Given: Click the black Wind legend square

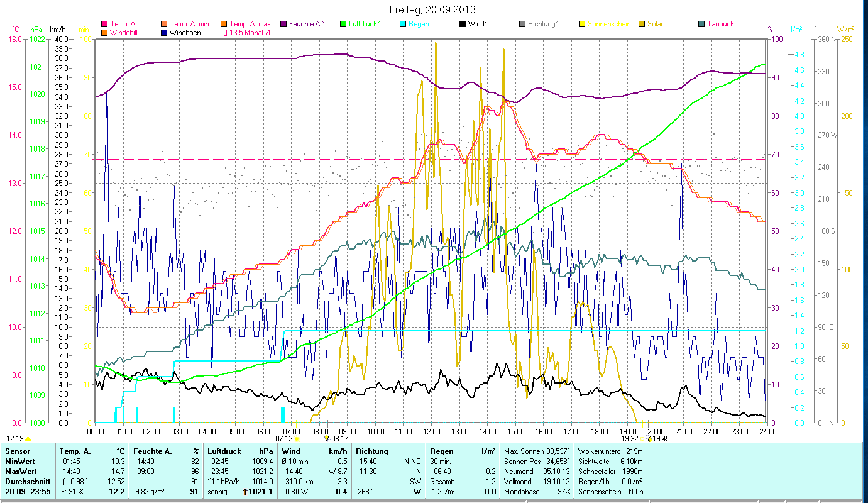Looking at the screenshot, I should [463, 24].
